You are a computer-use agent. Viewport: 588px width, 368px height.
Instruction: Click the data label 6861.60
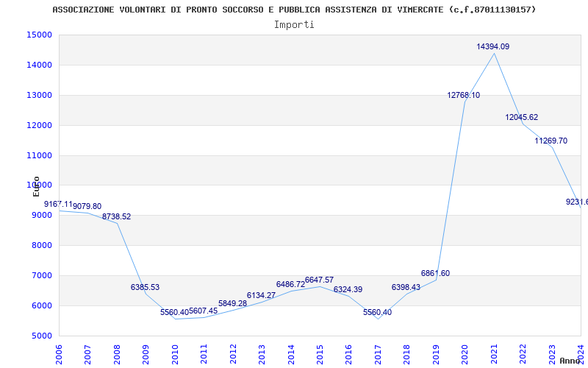[x=435, y=273]
